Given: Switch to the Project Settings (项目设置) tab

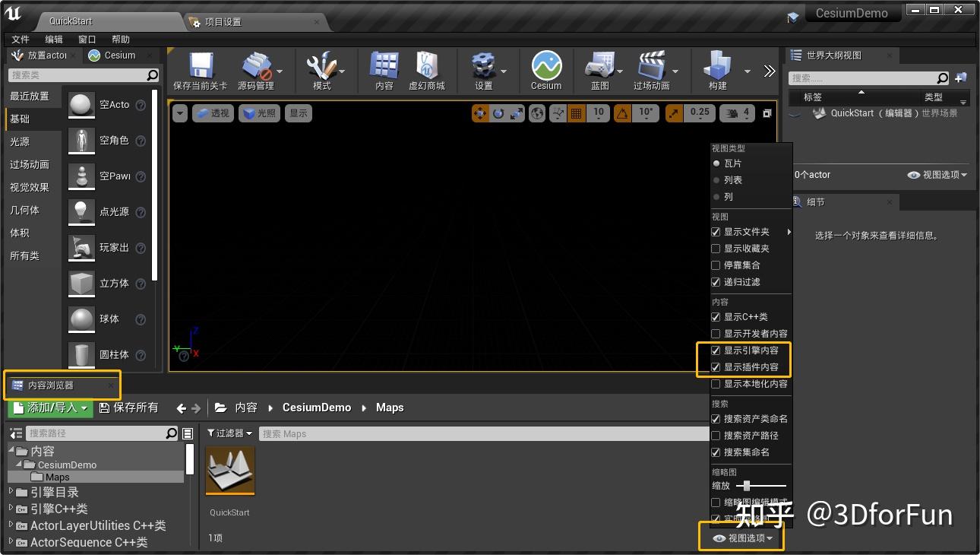Looking at the screenshot, I should (x=254, y=21).
